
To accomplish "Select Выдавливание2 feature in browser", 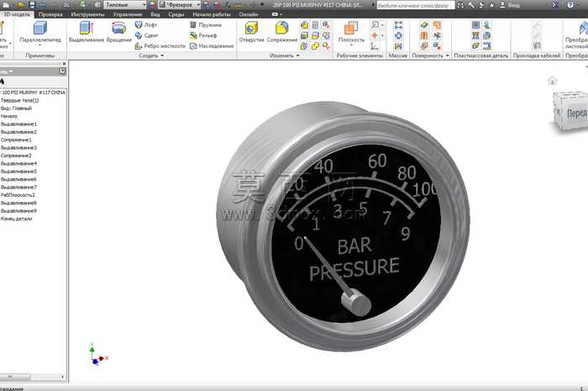I will 18,132.
